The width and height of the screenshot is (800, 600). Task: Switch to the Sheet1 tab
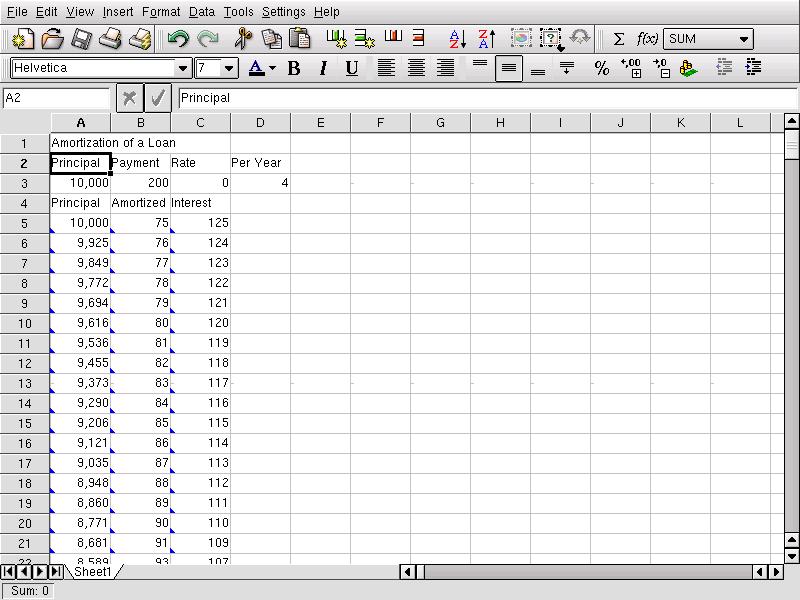tap(92, 571)
